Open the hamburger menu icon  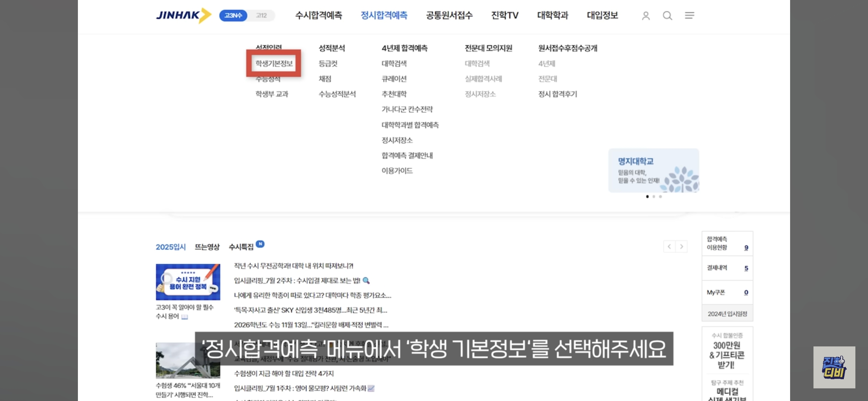[689, 16]
